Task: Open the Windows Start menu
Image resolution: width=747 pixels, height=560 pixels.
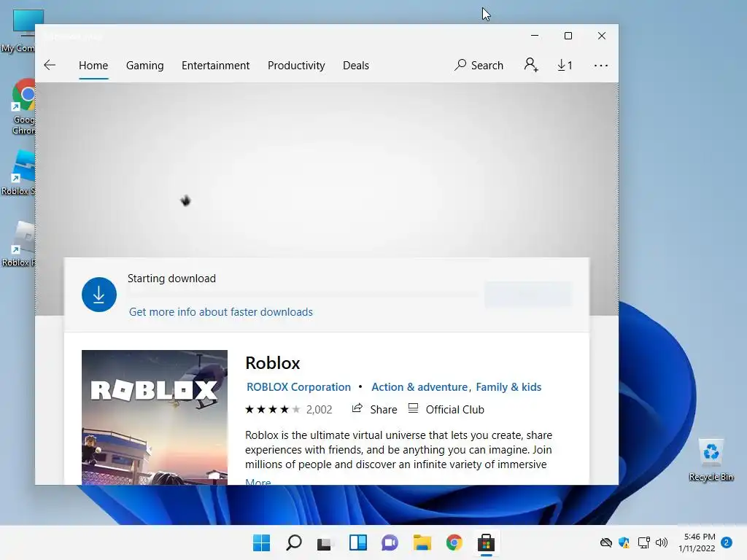Action: (x=262, y=542)
